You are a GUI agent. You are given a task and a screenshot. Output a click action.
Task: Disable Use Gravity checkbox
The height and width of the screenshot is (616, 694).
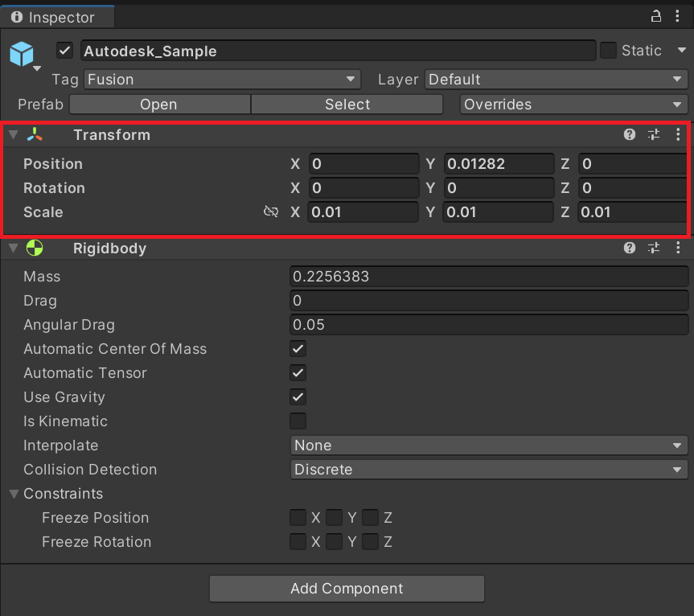[298, 397]
